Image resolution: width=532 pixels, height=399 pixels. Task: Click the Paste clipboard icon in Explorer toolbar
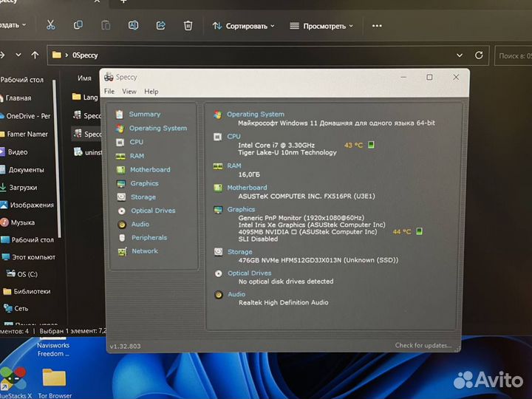(106, 25)
